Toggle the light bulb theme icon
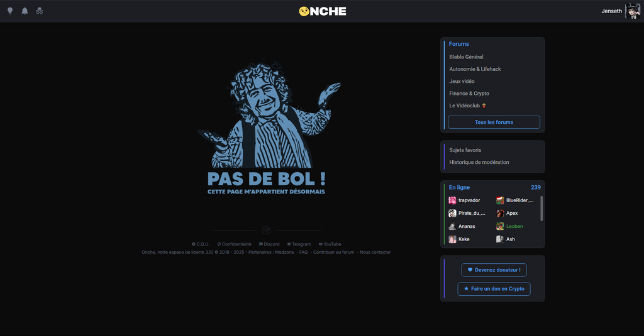The image size is (644, 336). pos(10,11)
